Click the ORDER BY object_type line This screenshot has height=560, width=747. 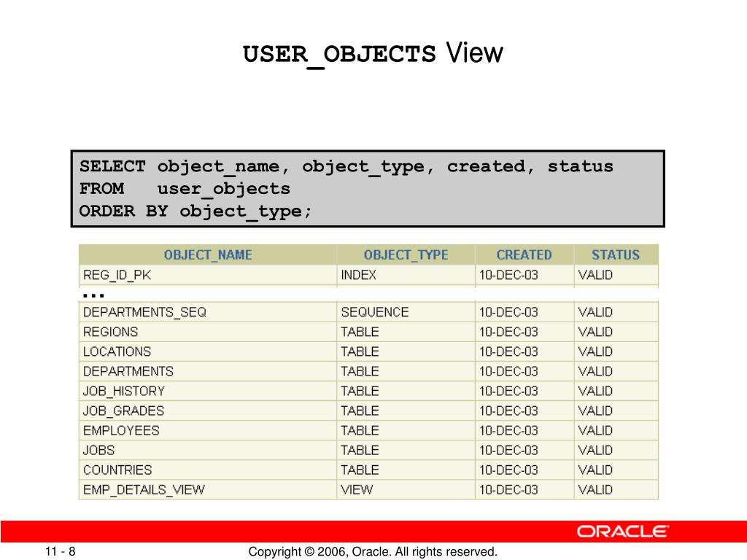click(x=196, y=211)
